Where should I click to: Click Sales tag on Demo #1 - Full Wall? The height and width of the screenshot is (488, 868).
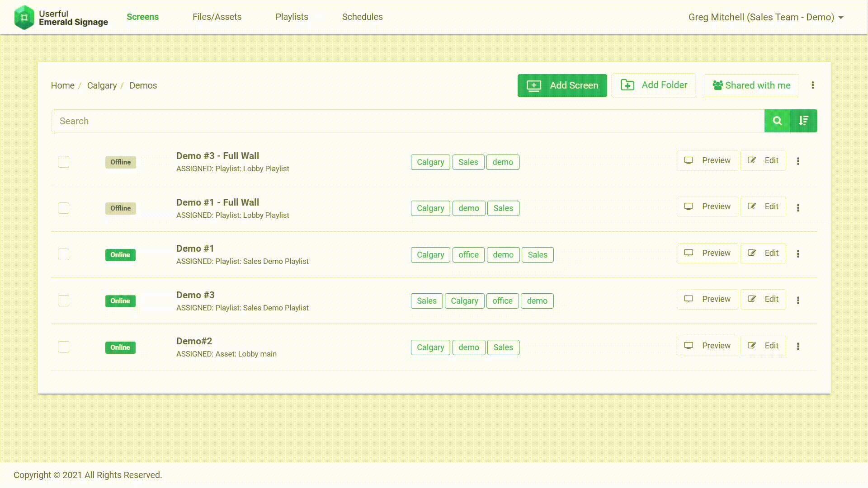(x=503, y=208)
